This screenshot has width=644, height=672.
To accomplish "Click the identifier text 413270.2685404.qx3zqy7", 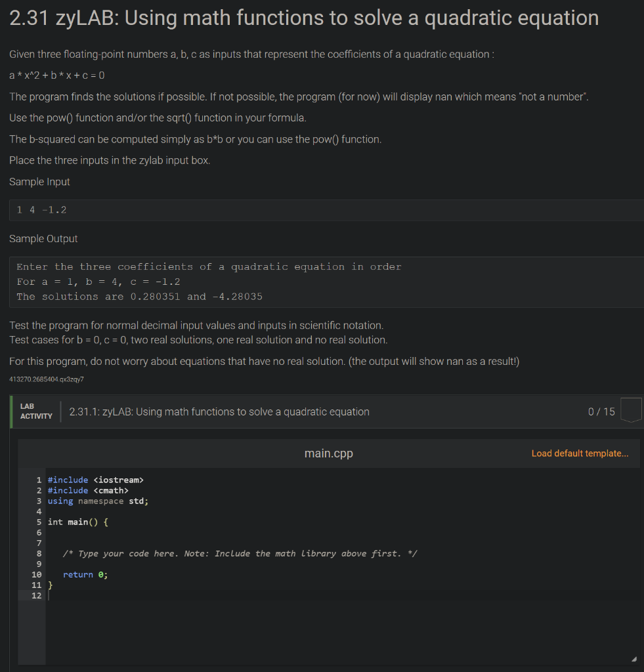I will [x=47, y=379].
